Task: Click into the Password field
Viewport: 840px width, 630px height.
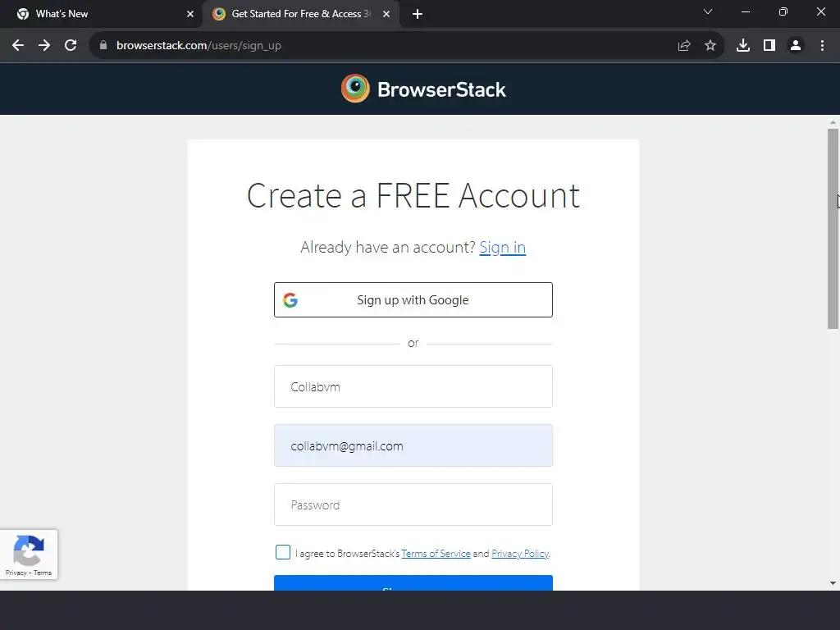Action: (413, 504)
